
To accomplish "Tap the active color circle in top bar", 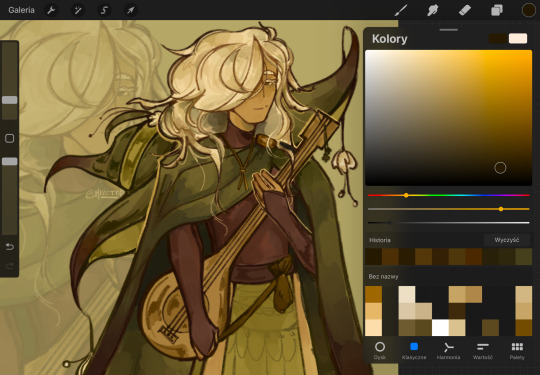I will [x=529, y=10].
